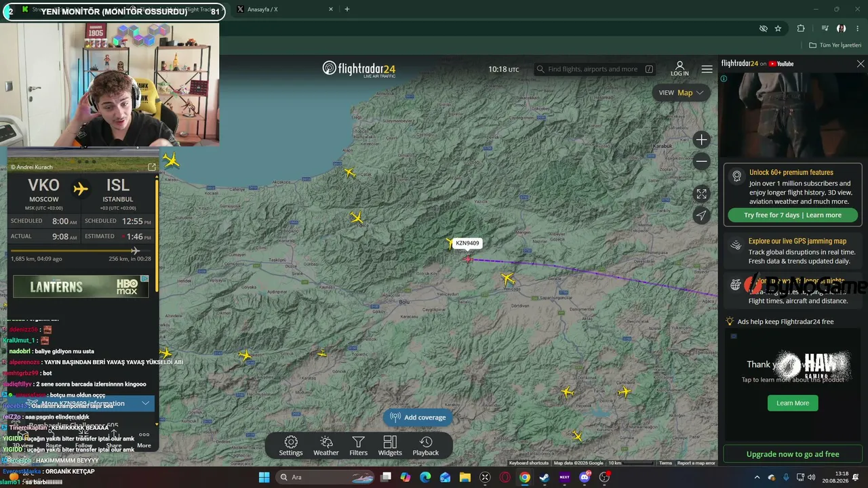Image resolution: width=868 pixels, height=488 pixels.
Task: Zoom in on the map
Action: click(702, 140)
